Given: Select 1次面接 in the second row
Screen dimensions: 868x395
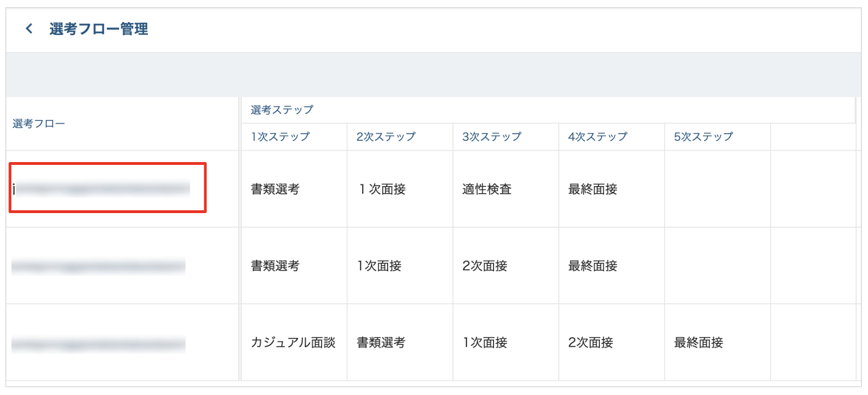Looking at the screenshot, I should pyautogui.click(x=380, y=266).
